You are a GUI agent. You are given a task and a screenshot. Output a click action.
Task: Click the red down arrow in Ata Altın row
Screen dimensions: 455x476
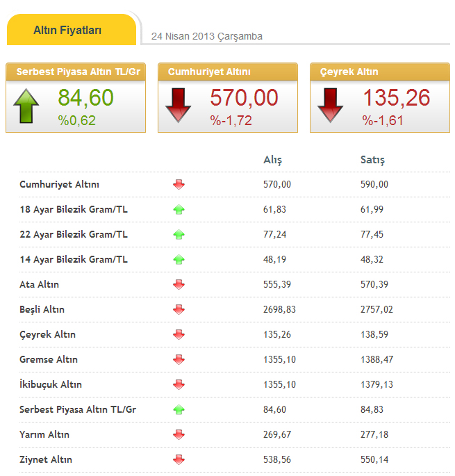[x=179, y=284]
